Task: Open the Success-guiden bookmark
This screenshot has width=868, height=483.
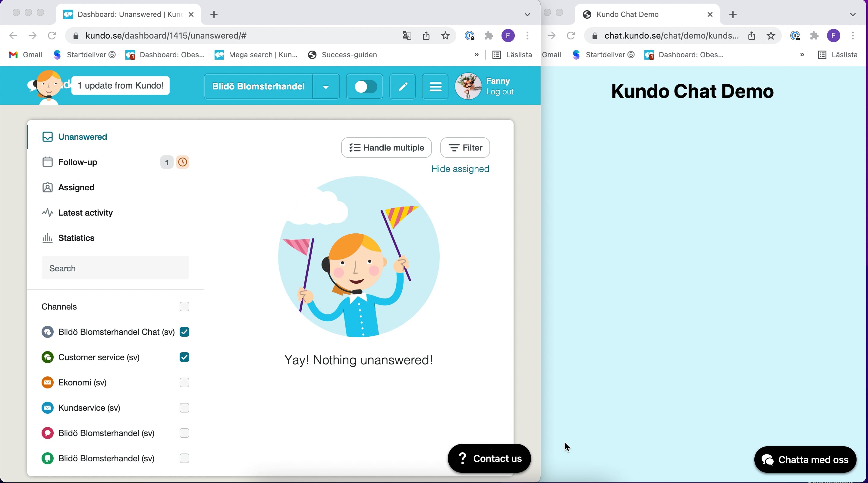Action: coord(343,55)
